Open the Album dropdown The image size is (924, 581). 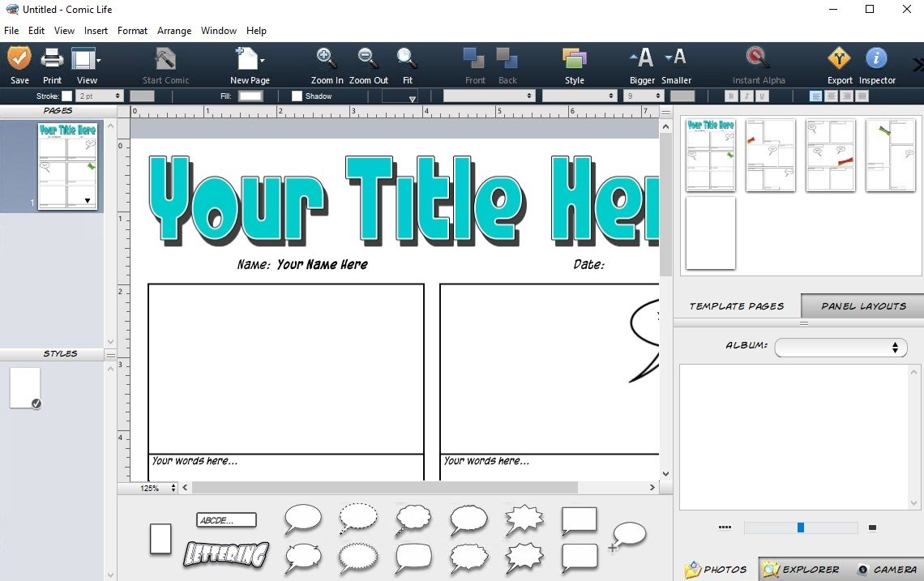point(841,348)
